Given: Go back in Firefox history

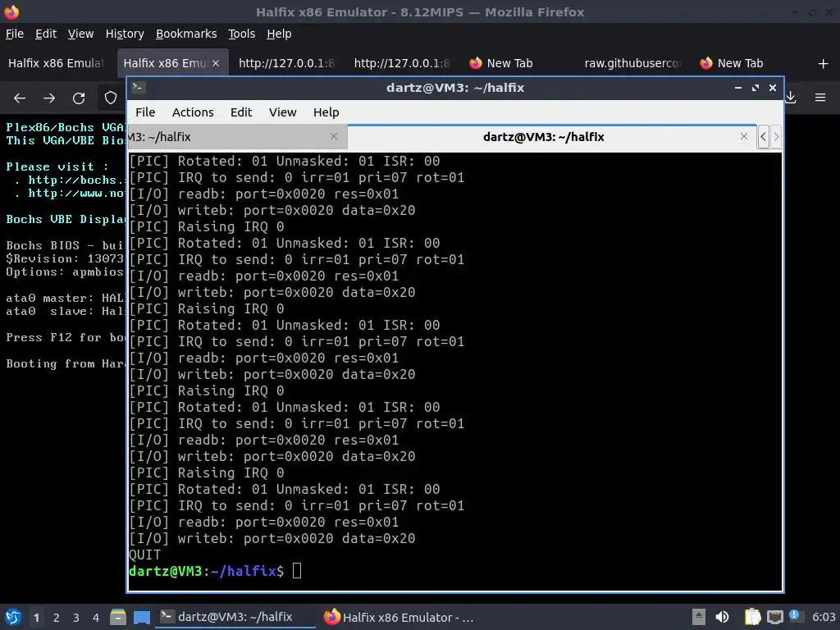Looking at the screenshot, I should 20,98.
